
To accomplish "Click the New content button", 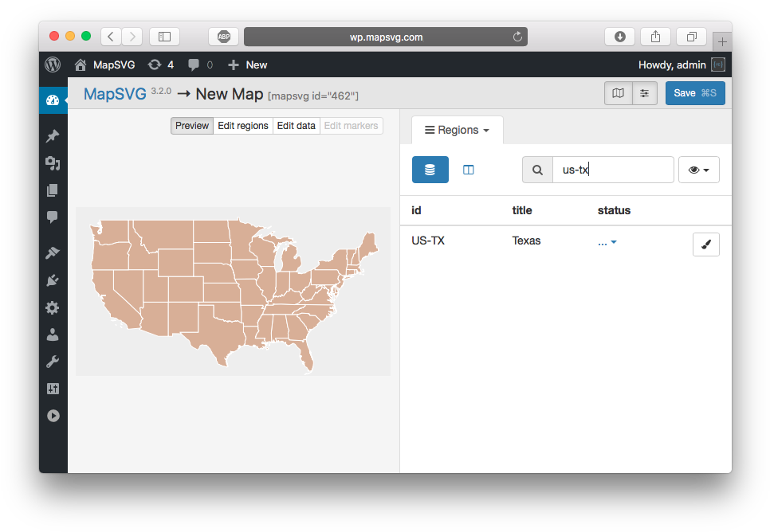I will (x=247, y=65).
